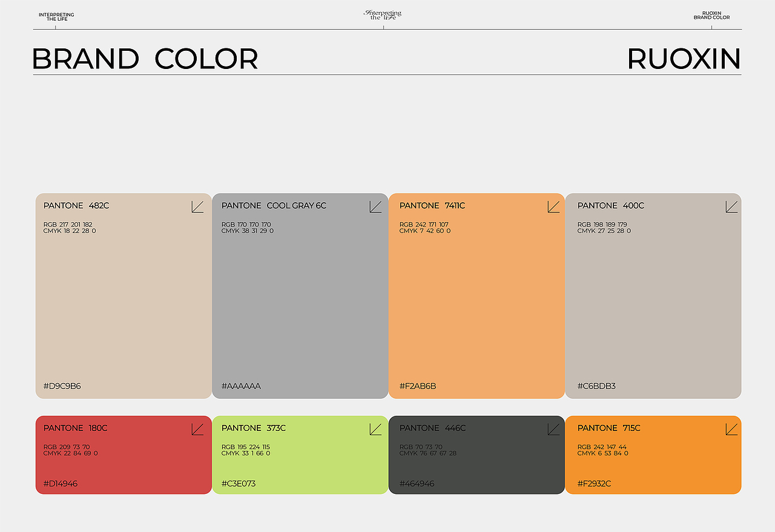Click the RUOXIN BRAND COLOR header label

(711, 15)
